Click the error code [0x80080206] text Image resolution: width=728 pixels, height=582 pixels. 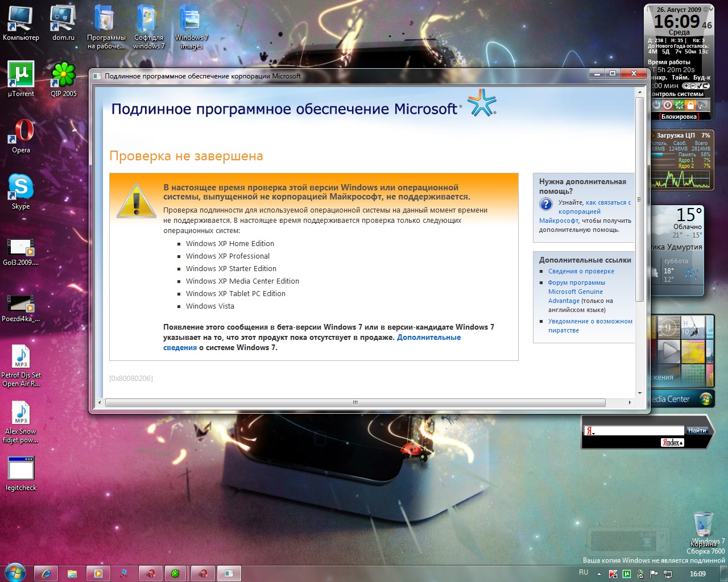point(131,378)
